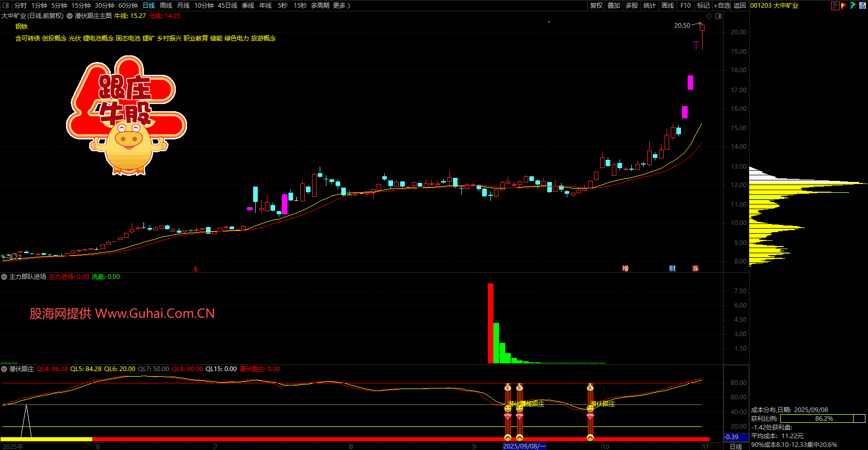This screenshot has width=868, height=450.
Task: Click the blue-green flag icon at top right
Action: point(853,6)
